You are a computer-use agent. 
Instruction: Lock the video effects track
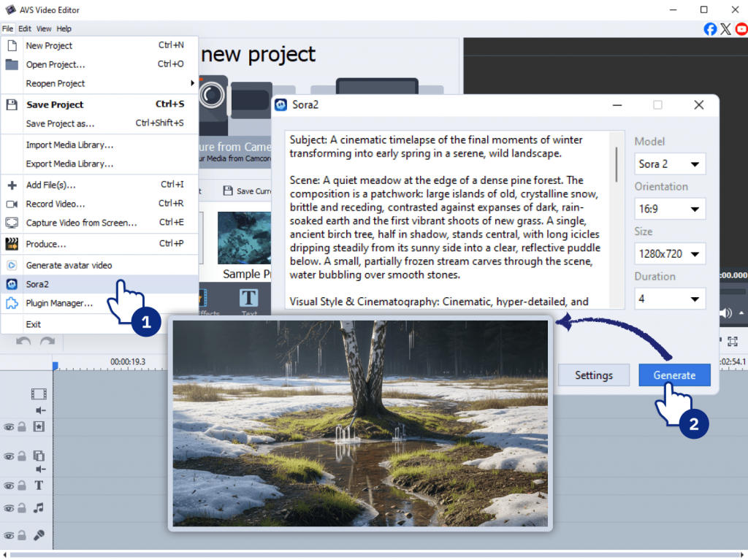22,426
